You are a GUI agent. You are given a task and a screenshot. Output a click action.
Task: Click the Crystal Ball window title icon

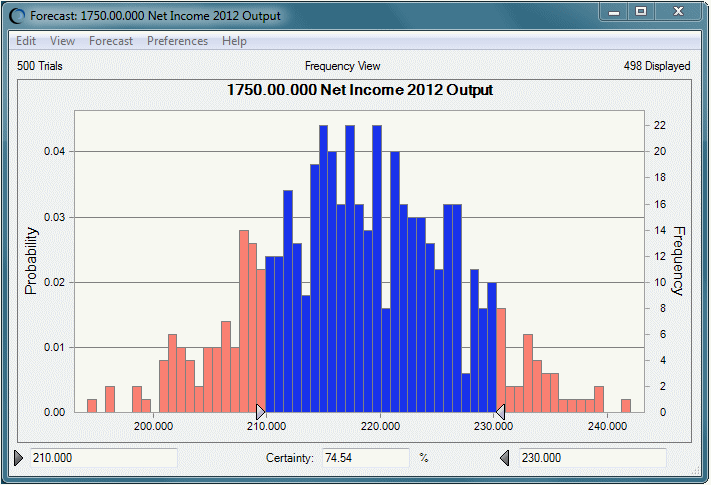18,16
